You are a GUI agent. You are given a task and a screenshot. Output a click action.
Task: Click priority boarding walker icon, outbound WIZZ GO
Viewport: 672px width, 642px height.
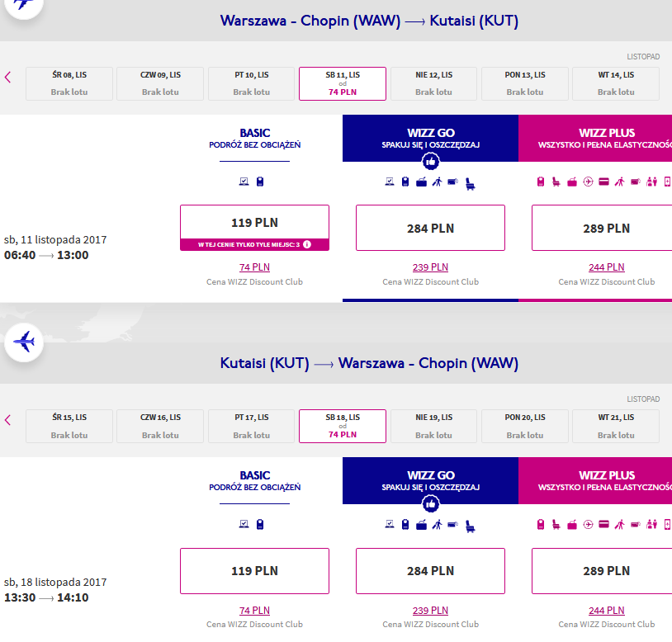(438, 182)
